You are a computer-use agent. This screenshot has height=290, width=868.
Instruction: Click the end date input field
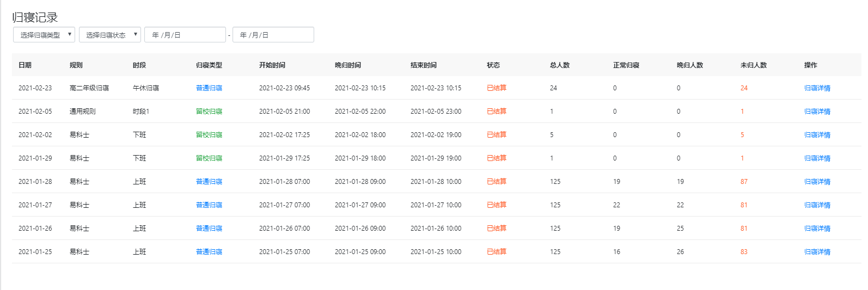pyautogui.click(x=273, y=35)
